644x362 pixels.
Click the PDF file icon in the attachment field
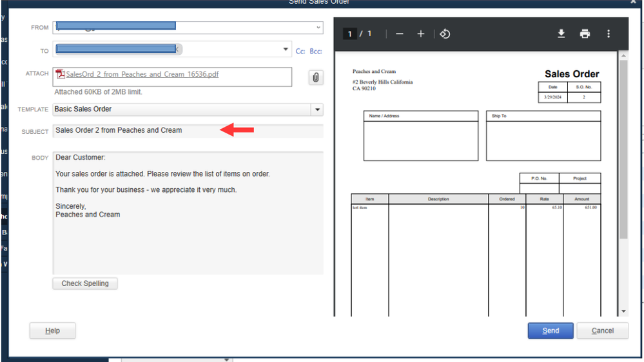61,74
